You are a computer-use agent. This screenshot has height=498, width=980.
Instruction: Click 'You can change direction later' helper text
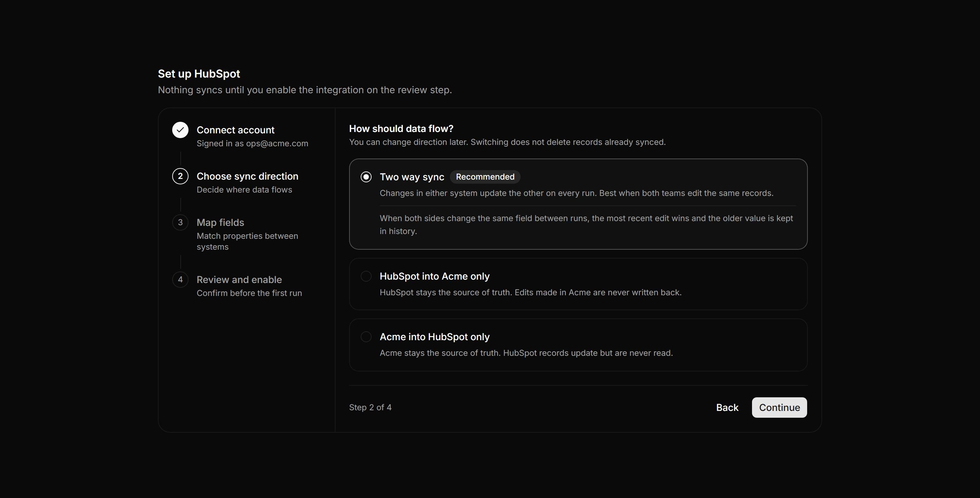pos(507,142)
